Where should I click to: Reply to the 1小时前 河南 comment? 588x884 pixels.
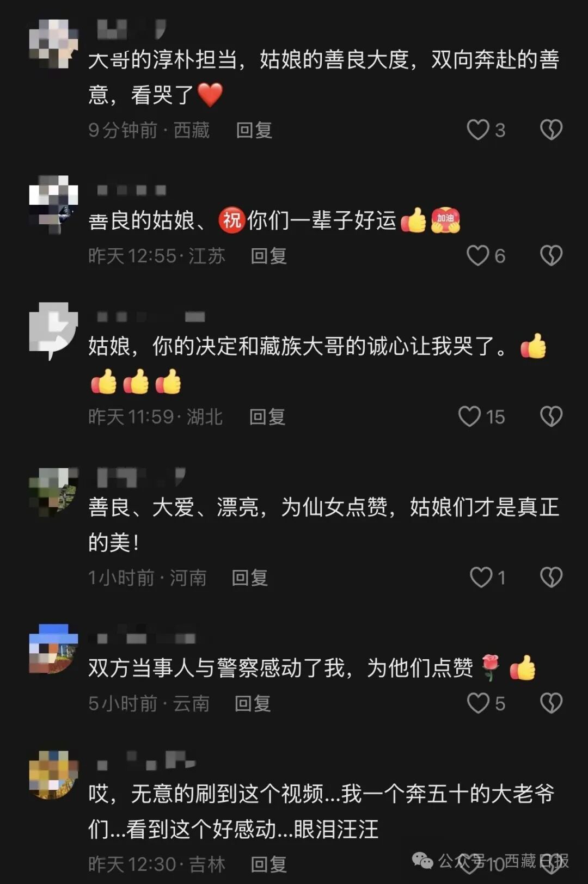[249, 578]
